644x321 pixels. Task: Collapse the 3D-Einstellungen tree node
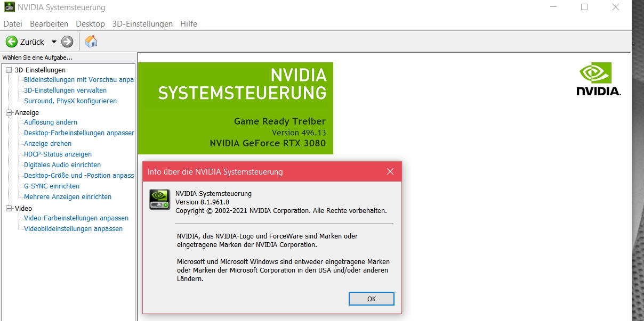pos(9,70)
